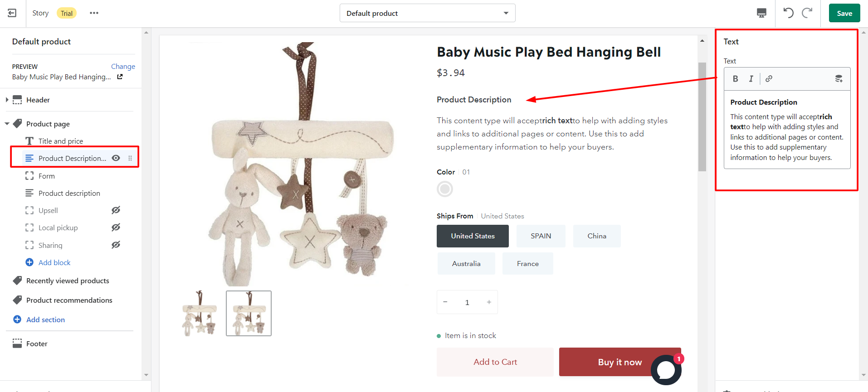The width and height of the screenshot is (868, 392).
Task: Insert dynamic source in text editor
Action: pos(839,79)
